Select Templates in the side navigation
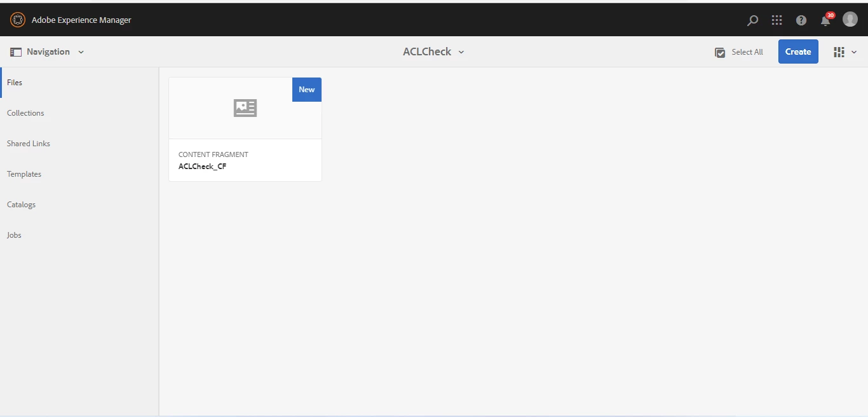The image size is (868, 417). (x=79, y=174)
